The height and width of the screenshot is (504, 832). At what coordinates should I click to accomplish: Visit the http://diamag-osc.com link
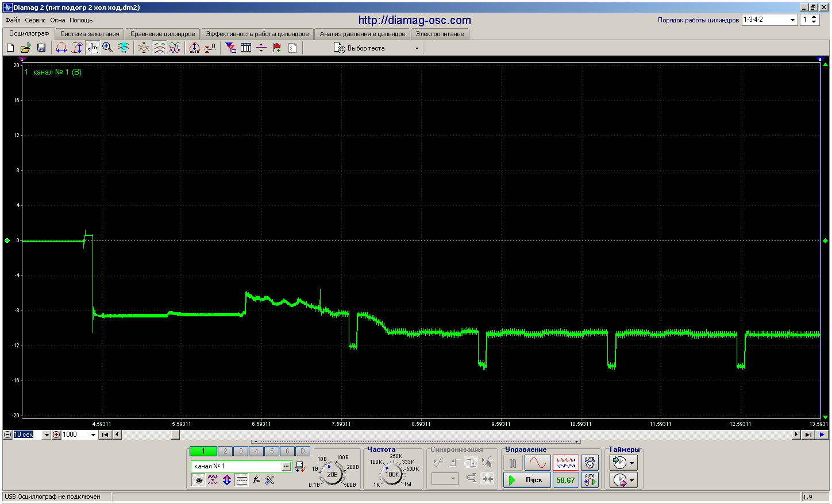(x=415, y=20)
